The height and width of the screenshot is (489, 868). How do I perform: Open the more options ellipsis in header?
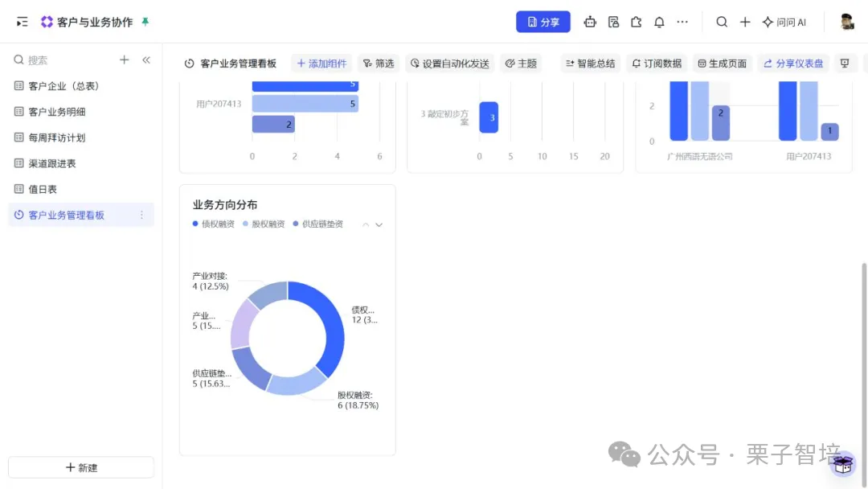coord(682,23)
